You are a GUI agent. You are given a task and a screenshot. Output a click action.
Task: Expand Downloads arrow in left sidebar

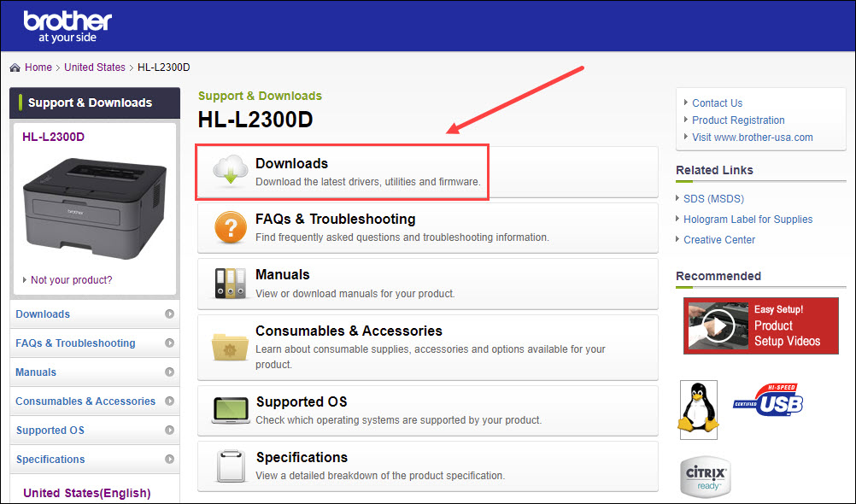(x=170, y=314)
